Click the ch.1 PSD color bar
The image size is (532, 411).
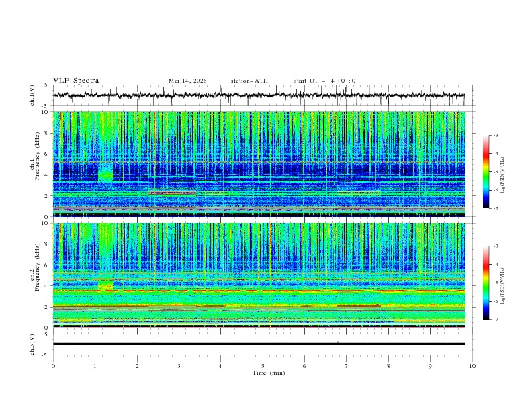[486, 172]
